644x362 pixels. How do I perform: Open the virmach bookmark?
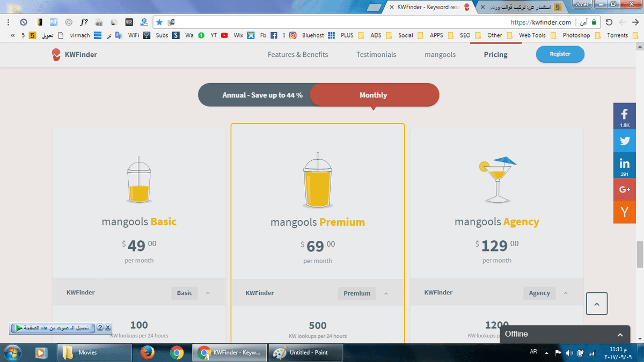click(85, 35)
